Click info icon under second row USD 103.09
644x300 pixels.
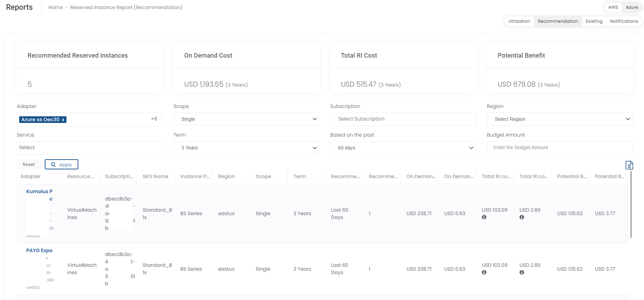pos(484,272)
